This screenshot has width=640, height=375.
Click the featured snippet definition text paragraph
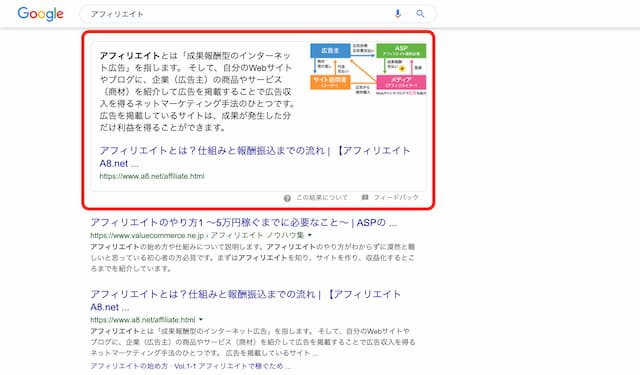click(x=197, y=91)
